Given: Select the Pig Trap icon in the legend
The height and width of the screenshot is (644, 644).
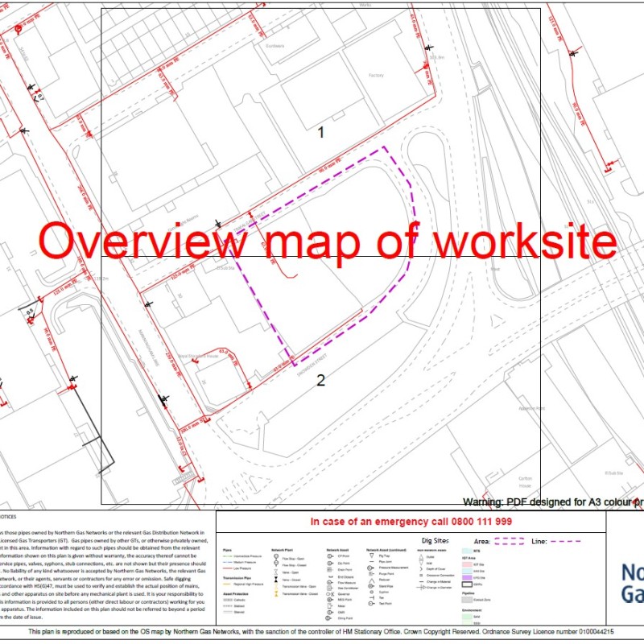Looking at the screenshot, I should click(x=370, y=555).
